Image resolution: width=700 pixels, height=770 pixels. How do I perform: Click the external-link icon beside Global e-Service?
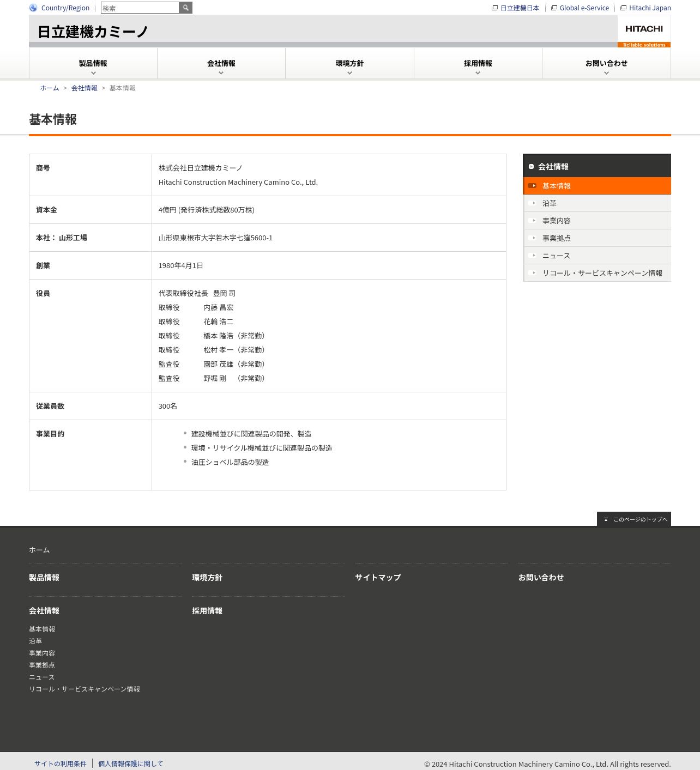(554, 8)
